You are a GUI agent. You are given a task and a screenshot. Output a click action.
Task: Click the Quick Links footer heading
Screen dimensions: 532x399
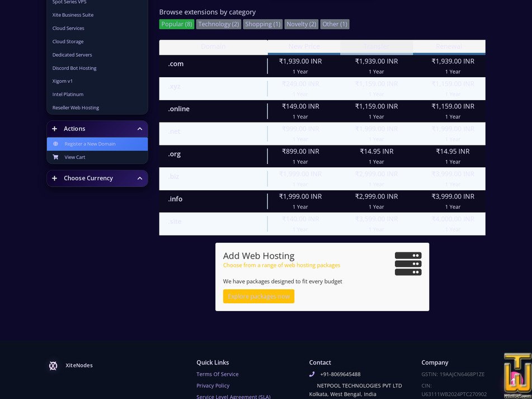pyautogui.click(x=213, y=363)
